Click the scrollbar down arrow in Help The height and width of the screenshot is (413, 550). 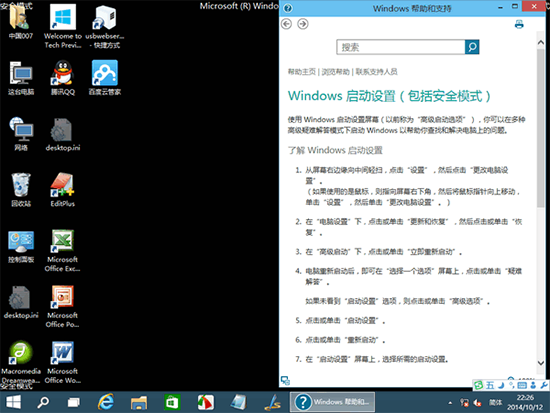pyautogui.click(x=541, y=363)
